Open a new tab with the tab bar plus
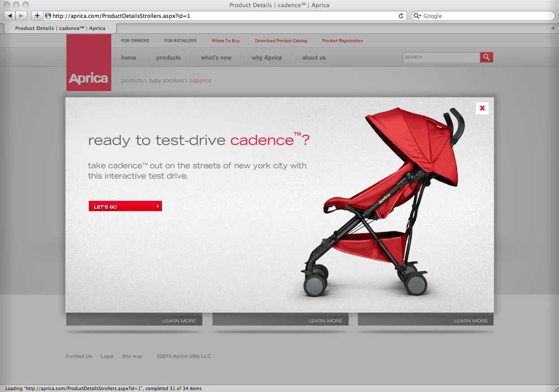 point(553,28)
